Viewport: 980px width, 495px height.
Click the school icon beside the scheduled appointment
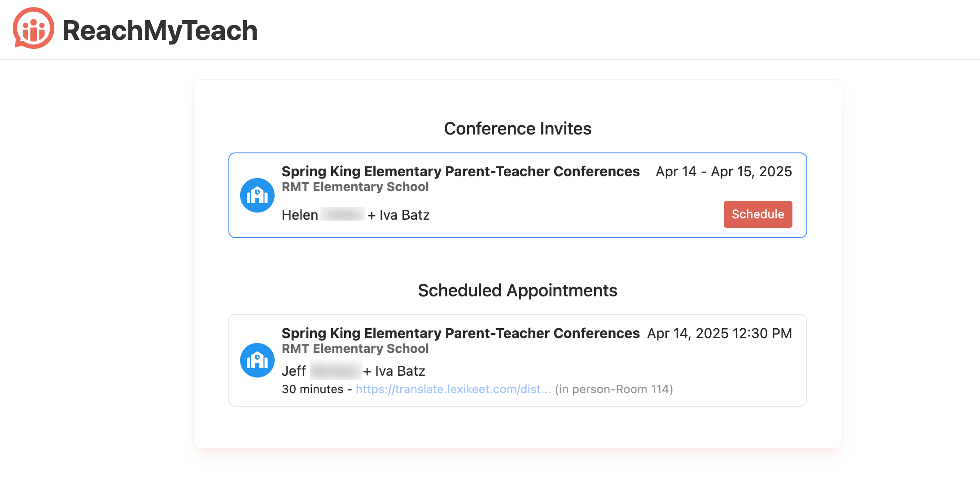pyautogui.click(x=257, y=360)
